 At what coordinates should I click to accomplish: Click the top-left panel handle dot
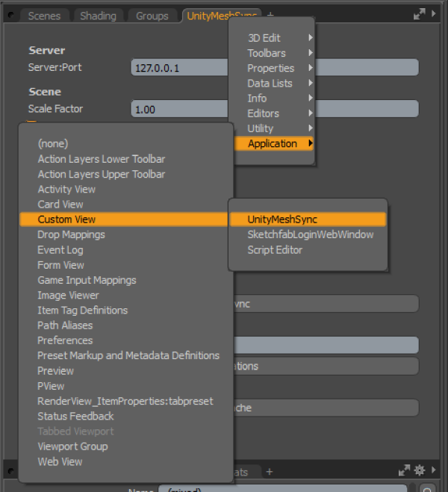10,15
